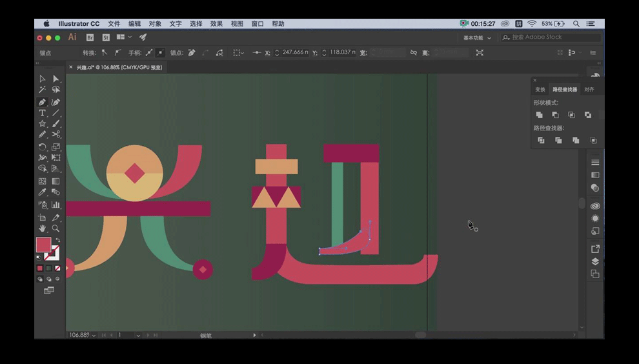
Task: Select the Pen tool in the toolbar
Action: coord(43,102)
